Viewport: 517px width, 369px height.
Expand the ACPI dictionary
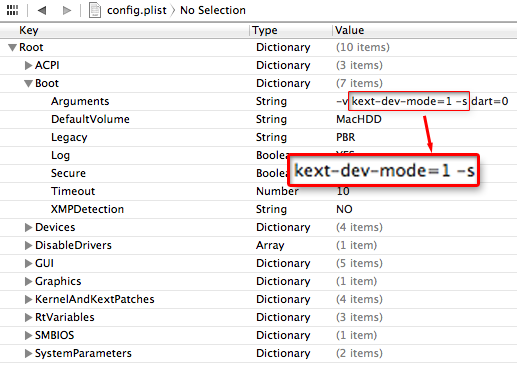28,65
